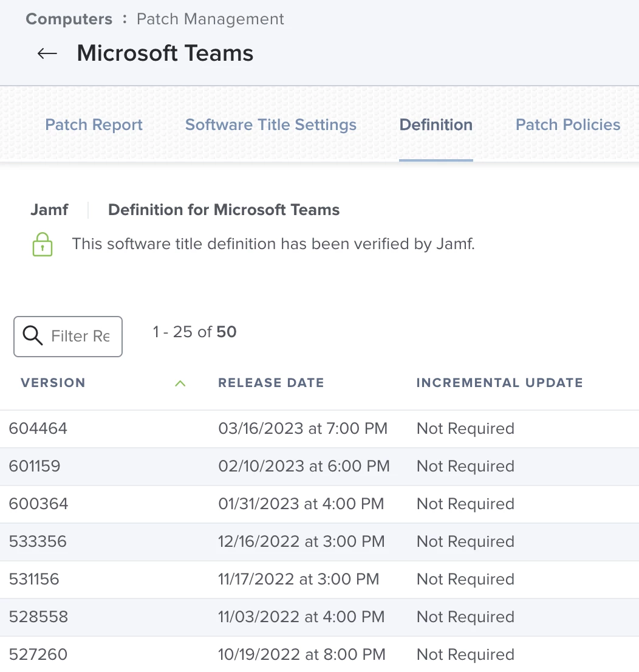Image resolution: width=639 pixels, height=672 pixels.
Task: Click Definition for Microsoft Teams heading
Action: pos(224,210)
